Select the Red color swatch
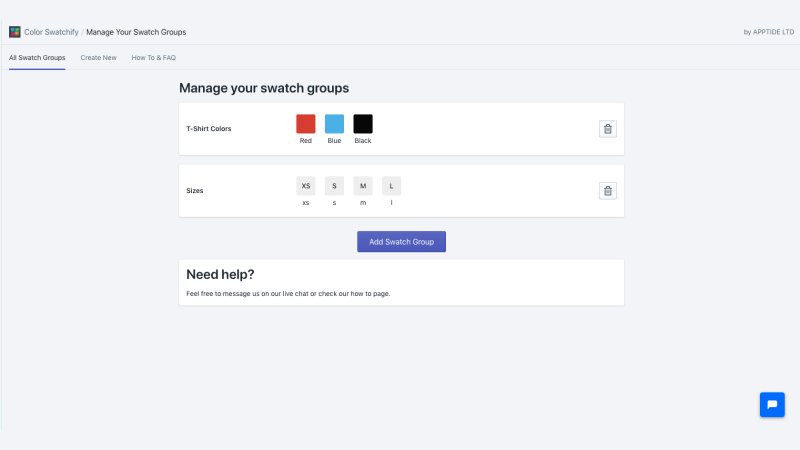800x450 pixels. (306, 124)
